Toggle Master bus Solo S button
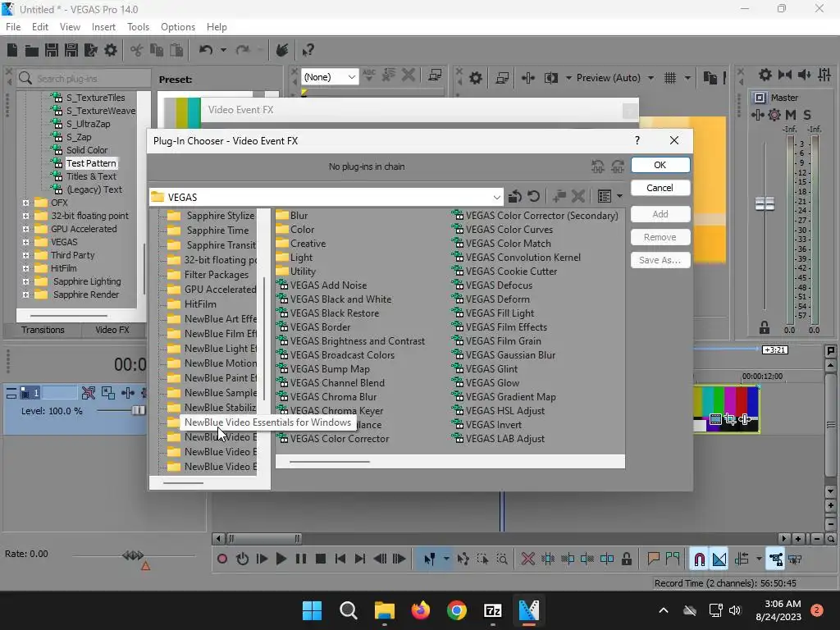The image size is (840, 630). [x=807, y=115]
